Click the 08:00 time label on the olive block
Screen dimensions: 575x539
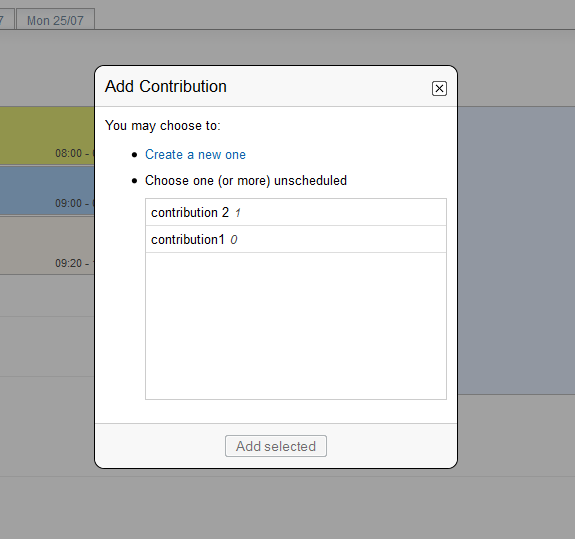click(x=74, y=153)
